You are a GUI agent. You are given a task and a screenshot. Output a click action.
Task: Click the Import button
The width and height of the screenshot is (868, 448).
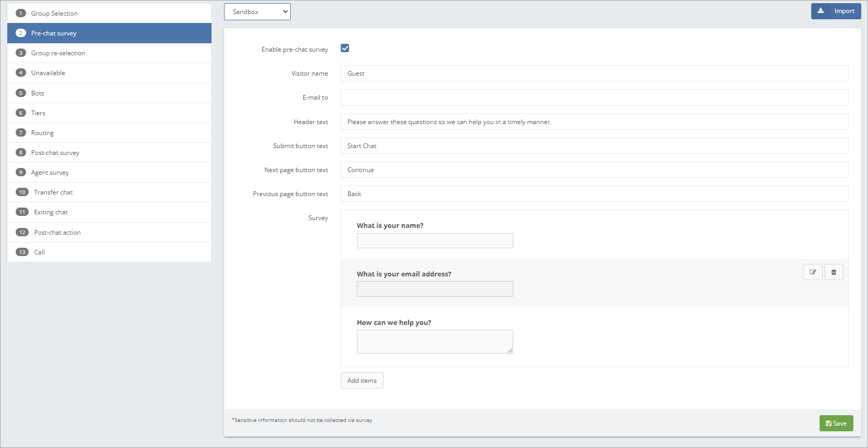coord(836,11)
